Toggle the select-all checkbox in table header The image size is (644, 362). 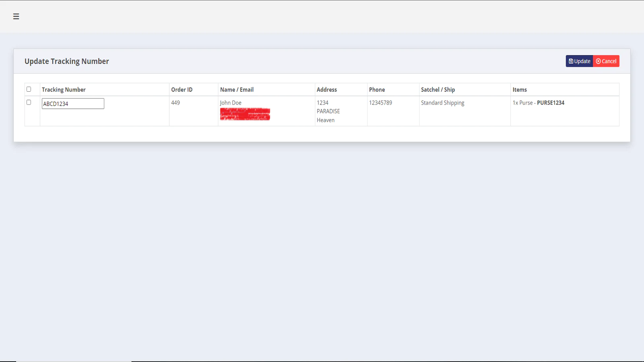coord(29,89)
